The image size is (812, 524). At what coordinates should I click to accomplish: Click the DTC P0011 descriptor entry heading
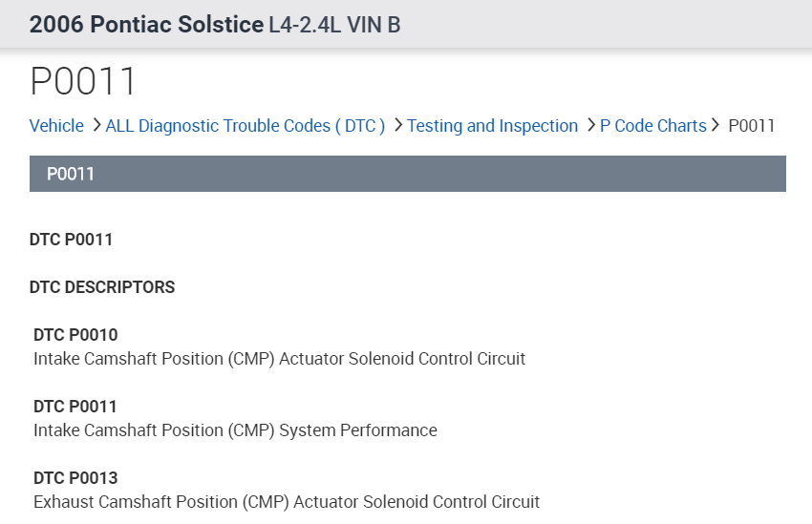75,407
